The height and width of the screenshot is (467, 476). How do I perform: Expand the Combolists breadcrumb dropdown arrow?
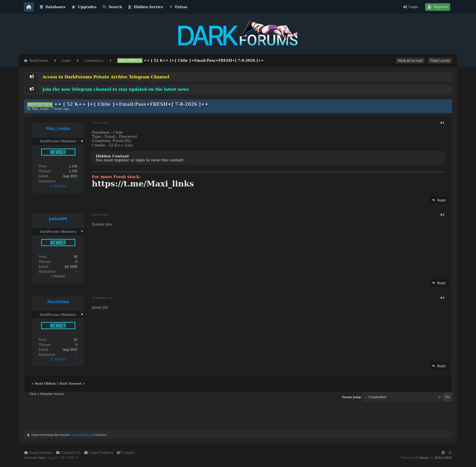103,61
